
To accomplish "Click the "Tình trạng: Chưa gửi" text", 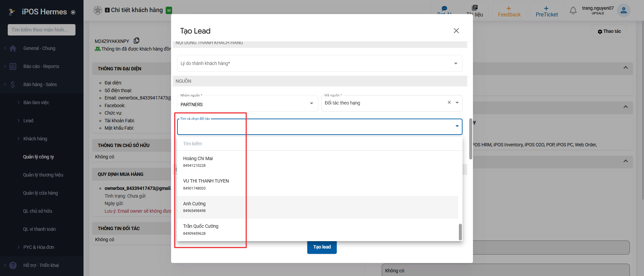I will coord(125,196).
